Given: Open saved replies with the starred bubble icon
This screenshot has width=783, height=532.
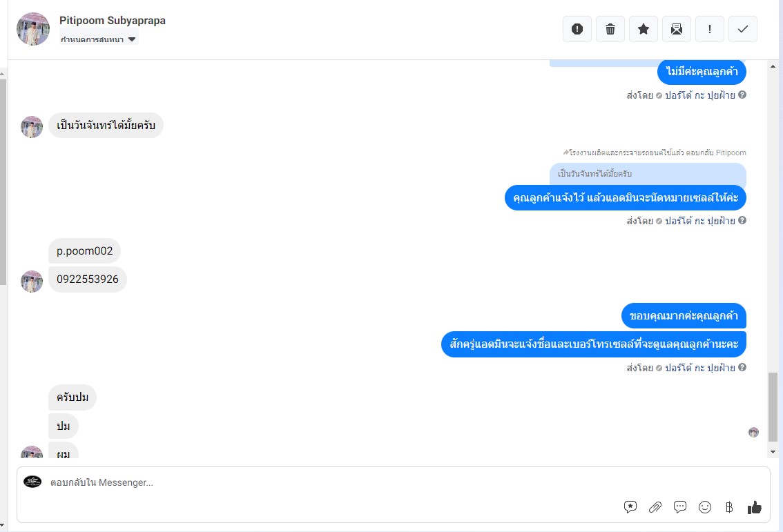Looking at the screenshot, I should click(x=630, y=508).
